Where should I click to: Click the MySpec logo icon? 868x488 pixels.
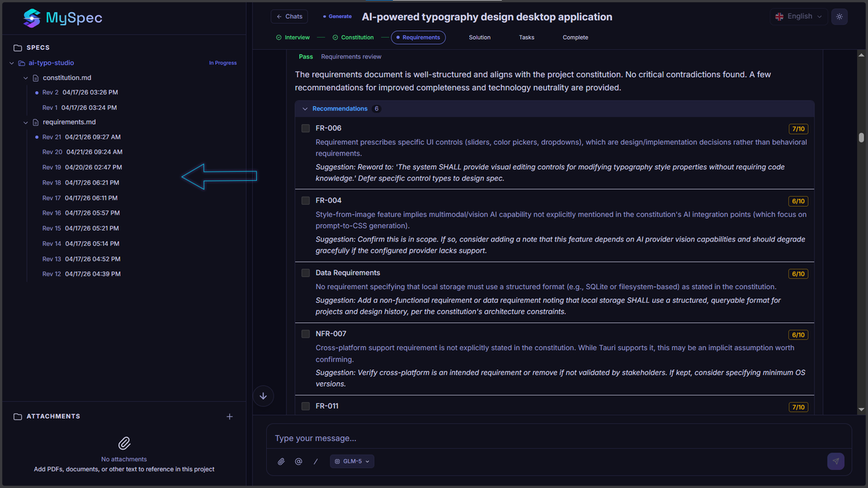click(x=31, y=17)
